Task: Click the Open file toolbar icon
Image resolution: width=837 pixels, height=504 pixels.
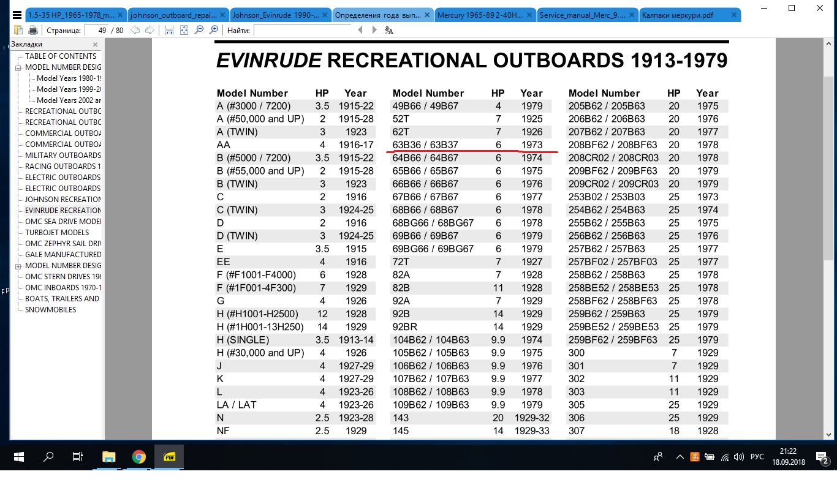Action: (18, 30)
